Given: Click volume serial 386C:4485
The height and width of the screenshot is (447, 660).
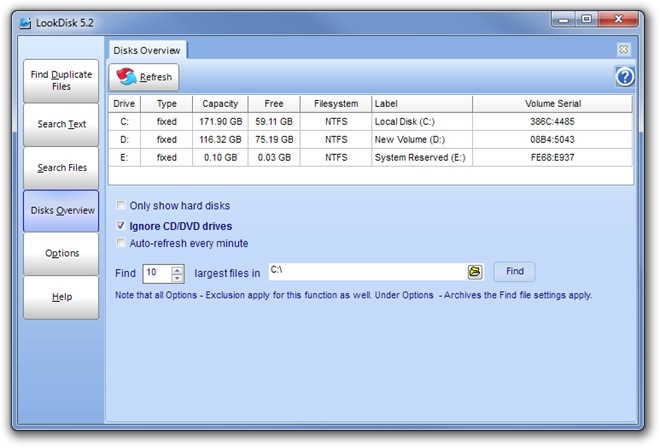Looking at the screenshot, I should (552, 122).
